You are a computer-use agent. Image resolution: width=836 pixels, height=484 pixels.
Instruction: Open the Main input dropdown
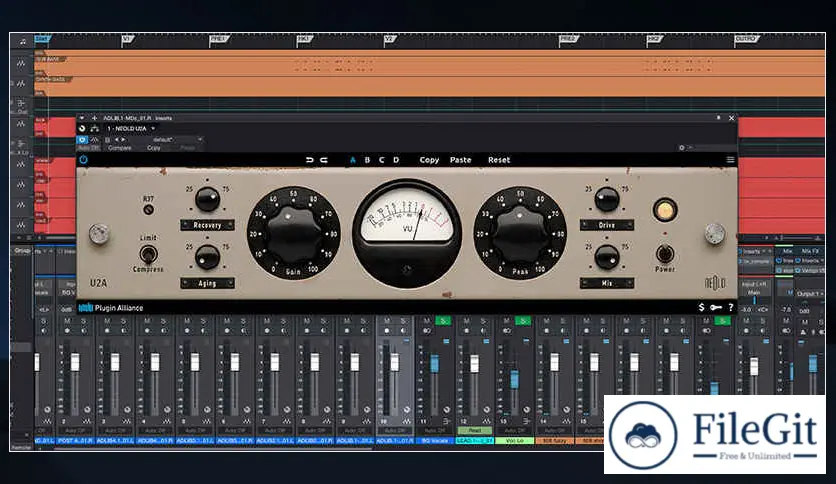754,293
